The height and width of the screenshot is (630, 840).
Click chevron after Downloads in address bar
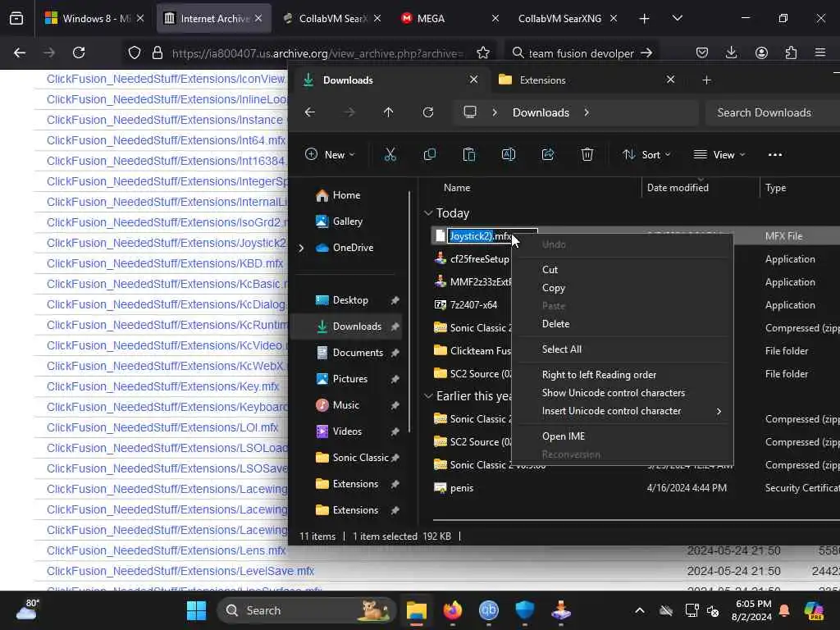click(587, 112)
